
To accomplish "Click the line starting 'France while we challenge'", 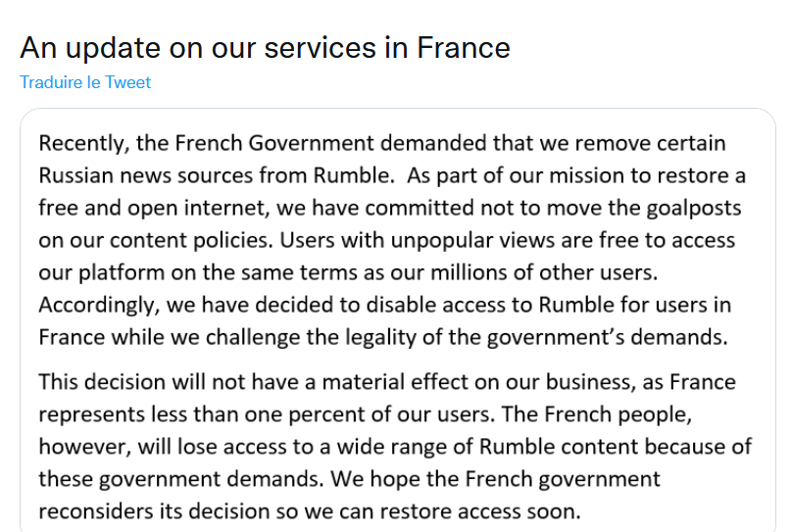I will (383, 337).
